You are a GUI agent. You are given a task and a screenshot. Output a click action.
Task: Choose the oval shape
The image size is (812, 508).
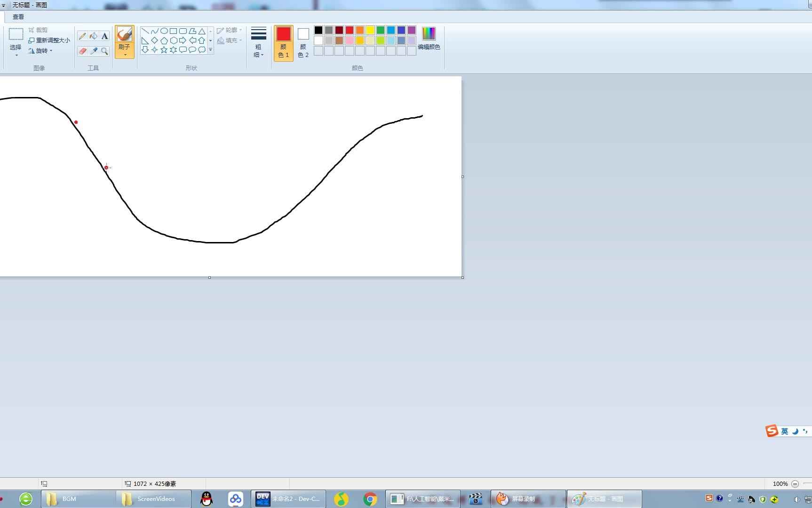coord(164,31)
